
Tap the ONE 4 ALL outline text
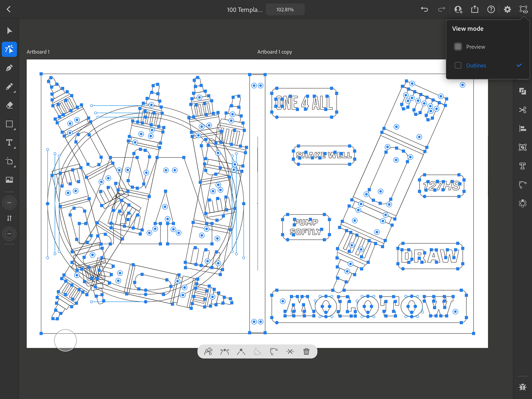[304, 103]
